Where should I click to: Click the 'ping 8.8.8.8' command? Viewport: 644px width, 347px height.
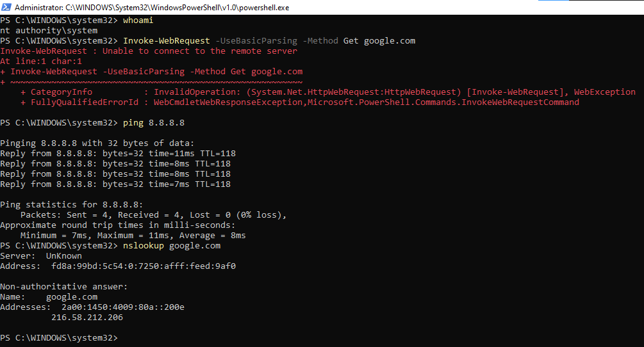point(154,123)
